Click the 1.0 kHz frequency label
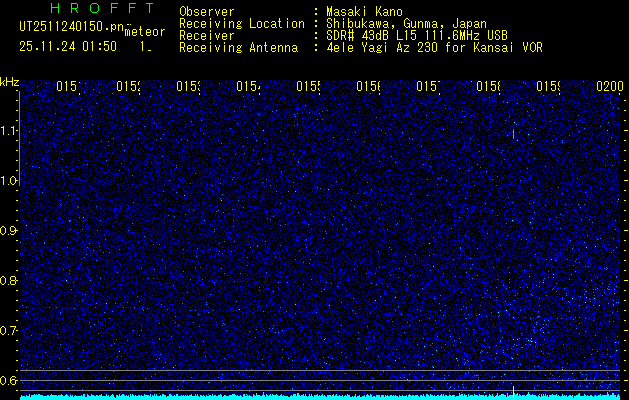Image resolution: width=629 pixels, height=400 pixels. (8, 181)
